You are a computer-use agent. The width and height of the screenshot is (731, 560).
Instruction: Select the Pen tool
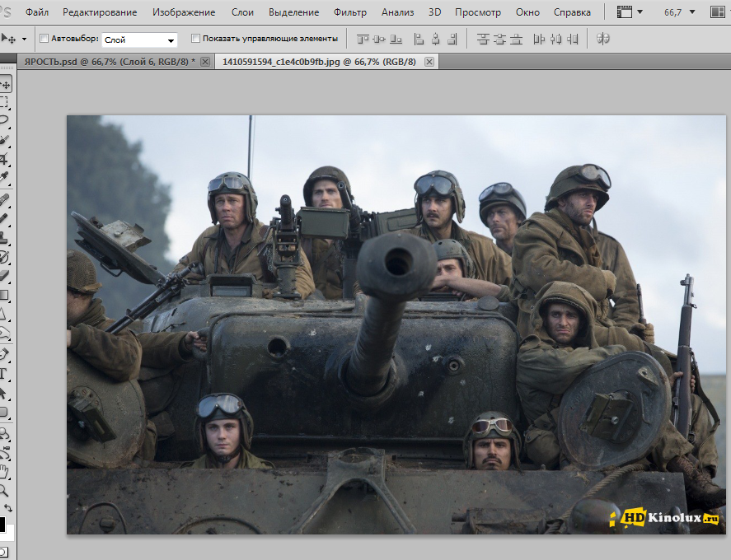coord(4,355)
